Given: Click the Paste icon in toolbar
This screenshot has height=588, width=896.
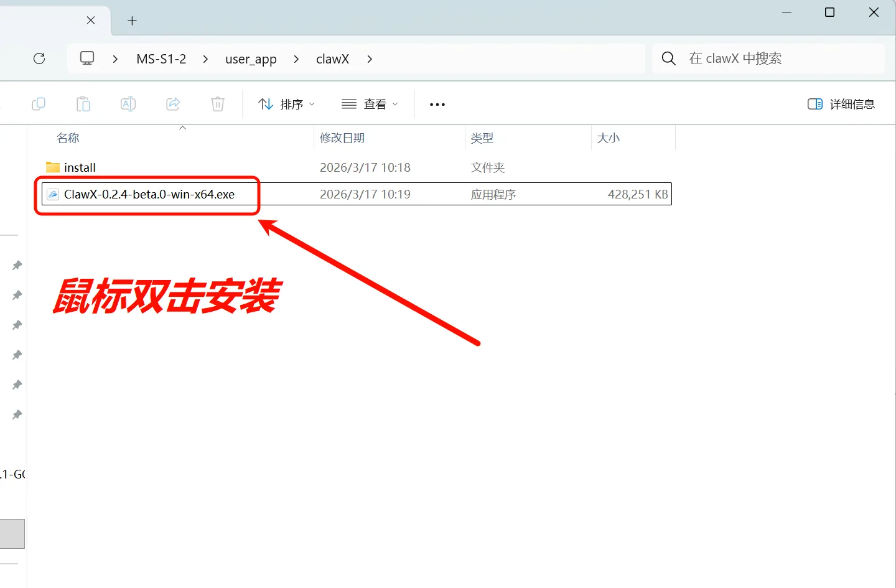Looking at the screenshot, I should (83, 104).
